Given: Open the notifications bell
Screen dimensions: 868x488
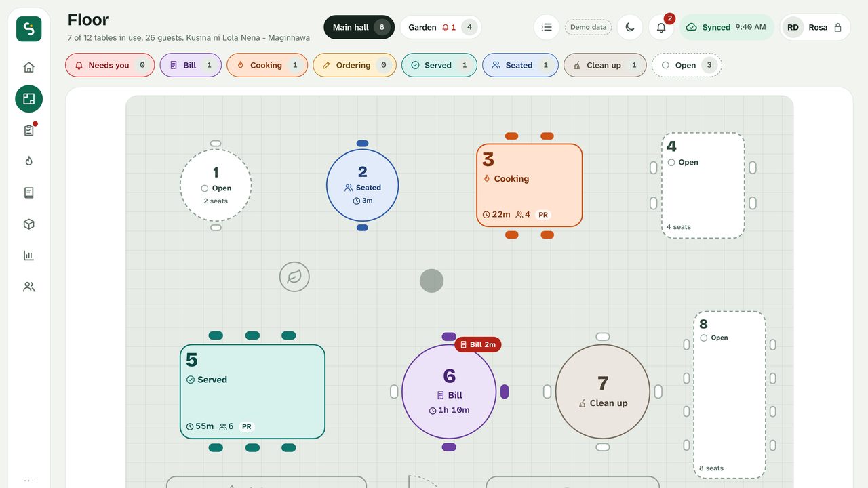Looking at the screenshot, I should click(x=661, y=27).
